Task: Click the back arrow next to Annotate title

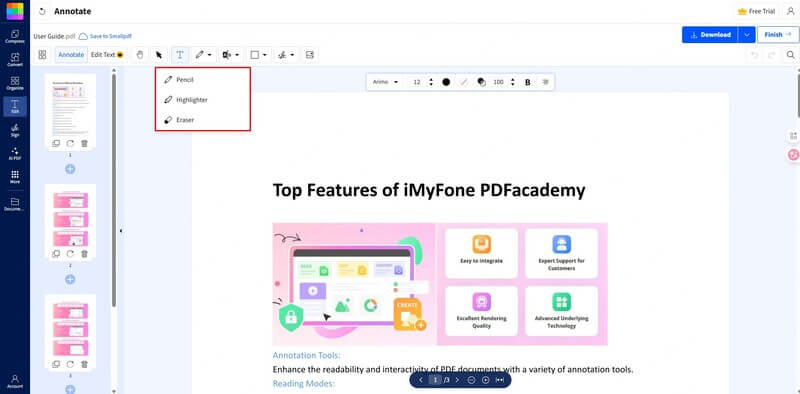Action: [x=42, y=11]
